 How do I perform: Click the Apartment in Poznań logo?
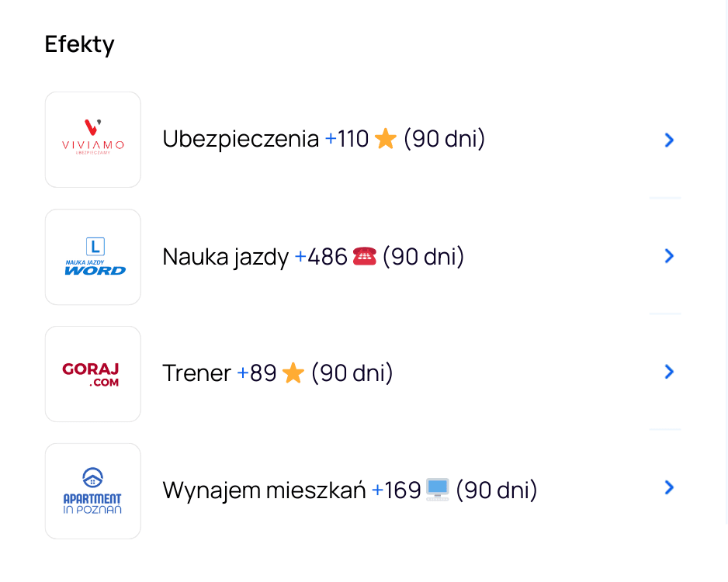tap(93, 491)
